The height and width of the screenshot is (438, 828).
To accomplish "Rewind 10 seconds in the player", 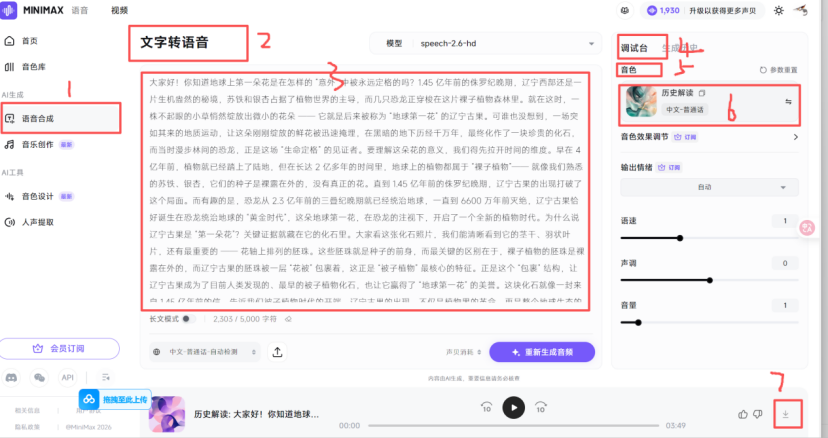I will coord(486,407).
